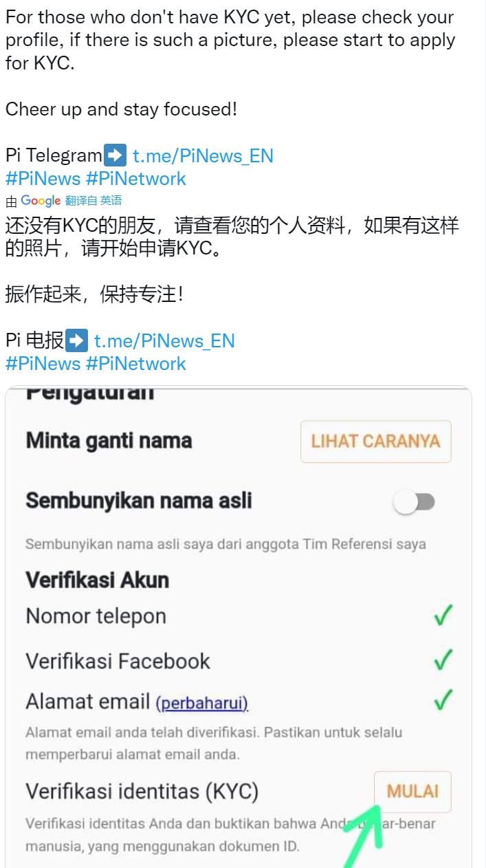Click the green checkmark beside Nomor telepon

point(444,615)
